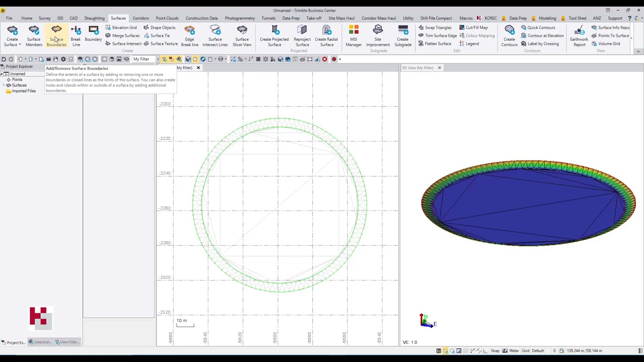Click the 3D view axis gizmo
Image resolution: width=644 pixels, height=362 pixels.
point(427,321)
